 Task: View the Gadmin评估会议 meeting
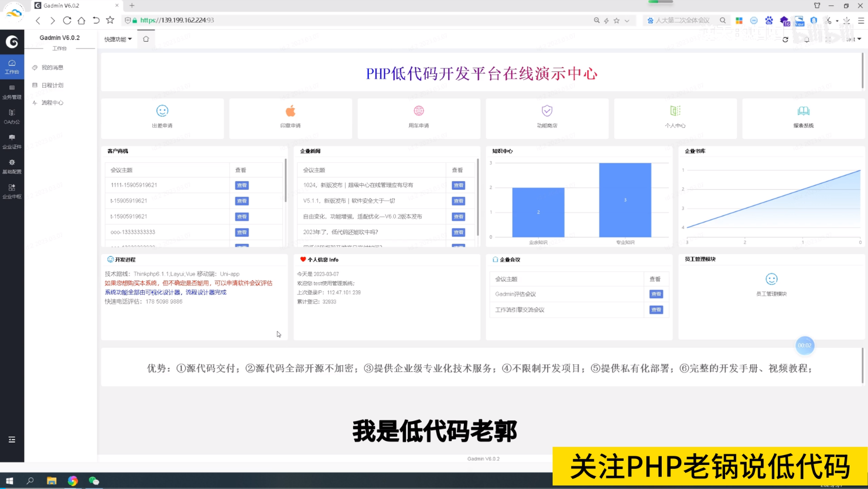[656, 294]
